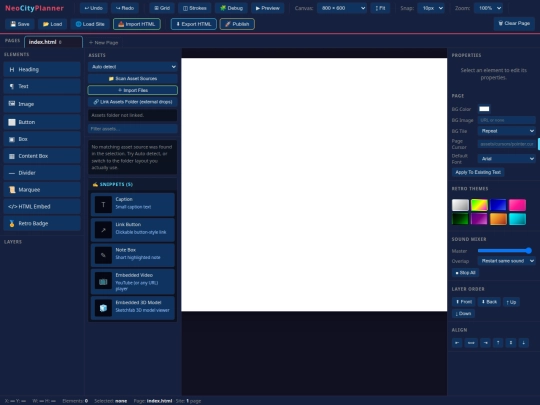The width and height of the screenshot is (540, 405).
Task: Click the Import Files button
Action: pyautogui.click(x=133, y=90)
